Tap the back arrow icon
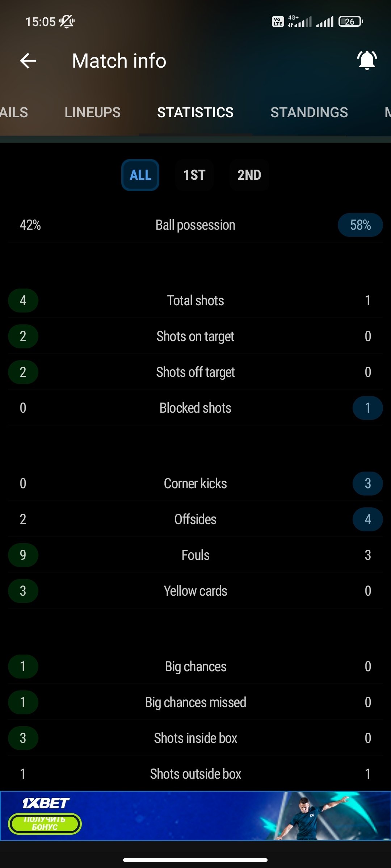This screenshot has height=868, width=391. (x=28, y=61)
